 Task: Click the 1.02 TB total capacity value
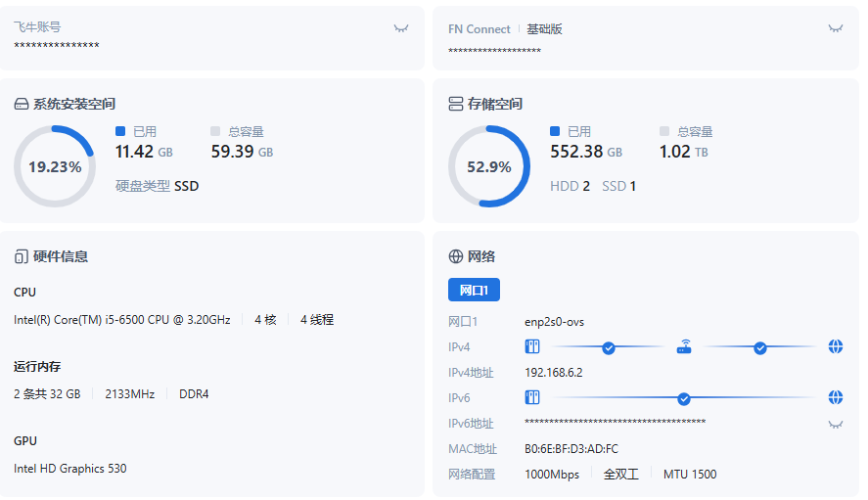pos(684,151)
